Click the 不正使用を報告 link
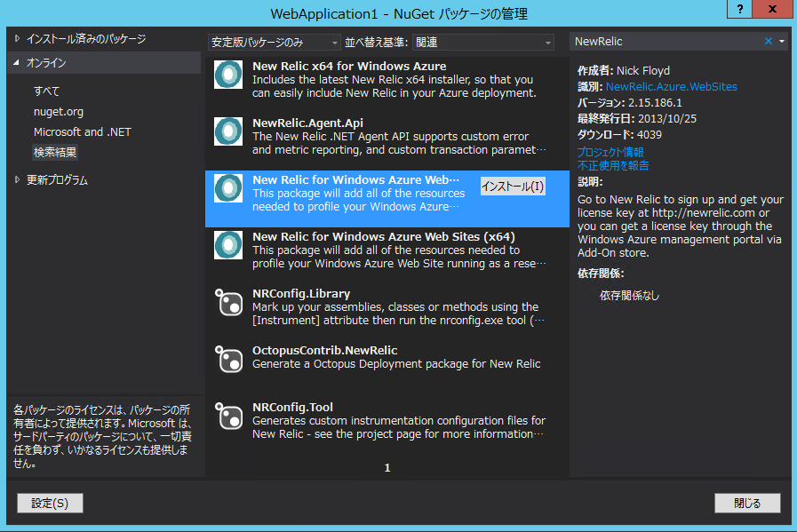 click(613, 166)
